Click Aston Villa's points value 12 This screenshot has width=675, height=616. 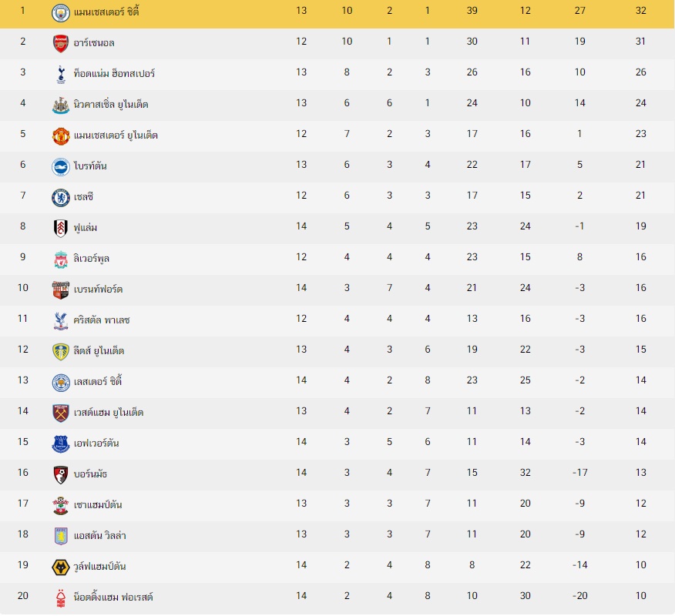(640, 534)
